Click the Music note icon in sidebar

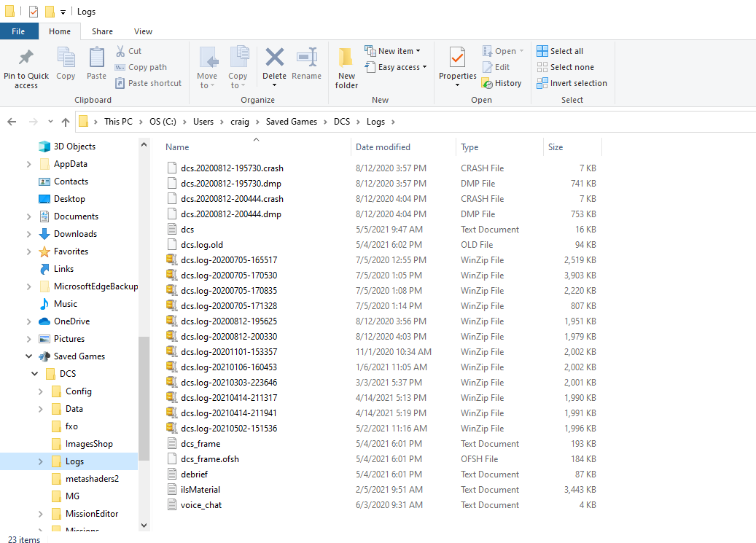(x=44, y=304)
